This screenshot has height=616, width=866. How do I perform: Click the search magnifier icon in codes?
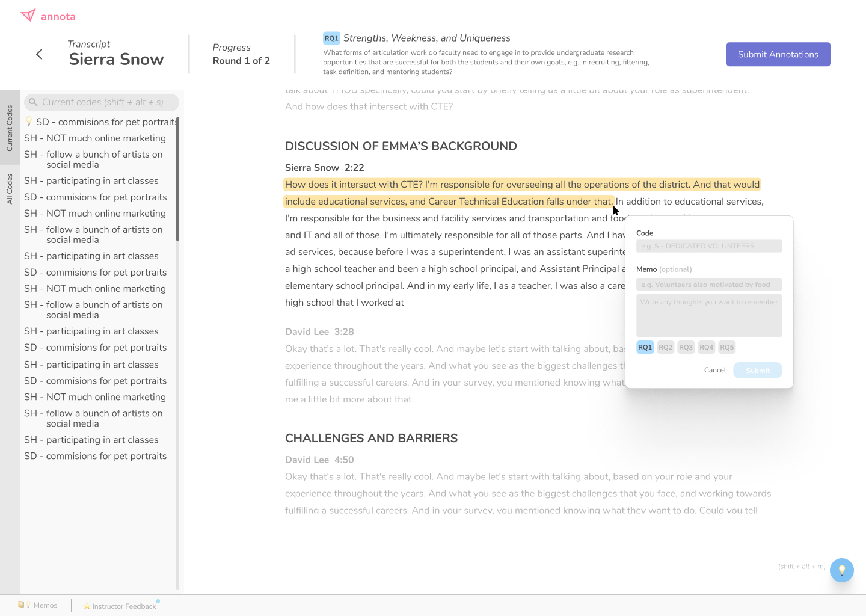pyautogui.click(x=34, y=102)
